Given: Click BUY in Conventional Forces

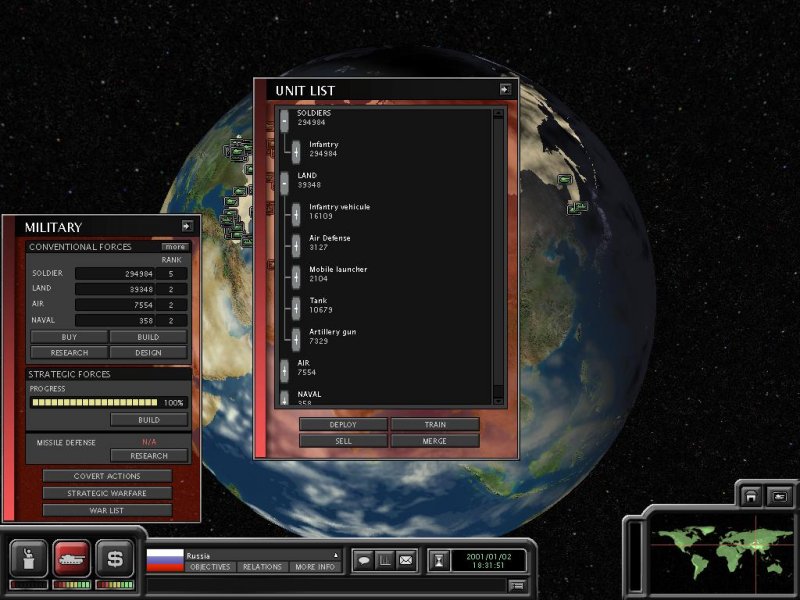Looking at the screenshot, I should [69, 337].
